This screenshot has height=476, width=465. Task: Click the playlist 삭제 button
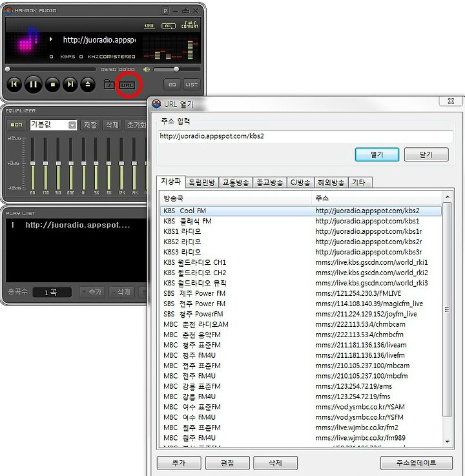(121, 292)
